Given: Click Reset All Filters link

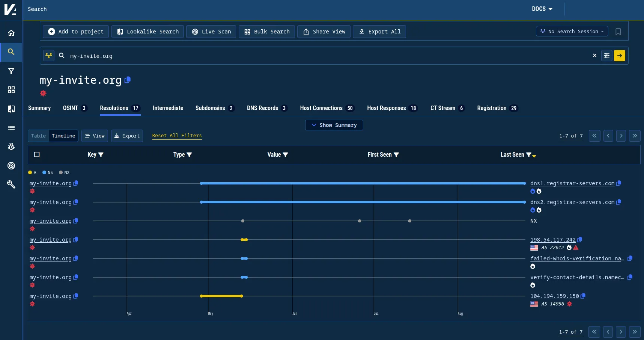Looking at the screenshot, I should click(x=177, y=136).
